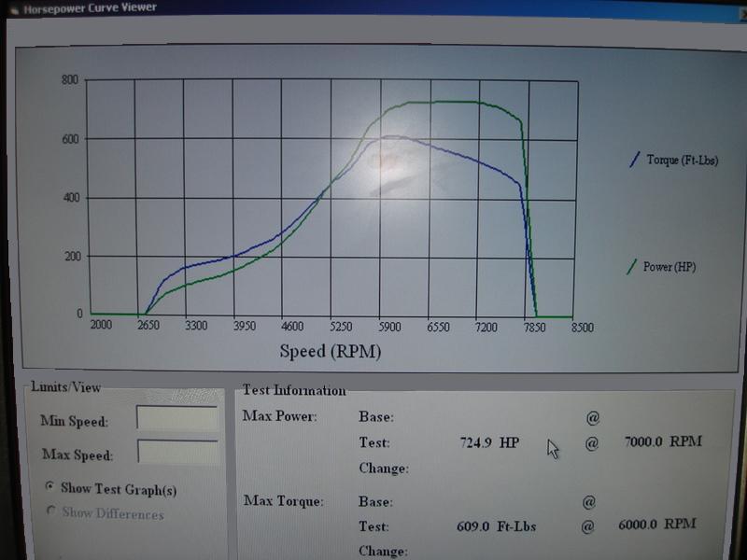Click the Speed (RPM) axis title
747x560 pixels.
tap(331, 352)
